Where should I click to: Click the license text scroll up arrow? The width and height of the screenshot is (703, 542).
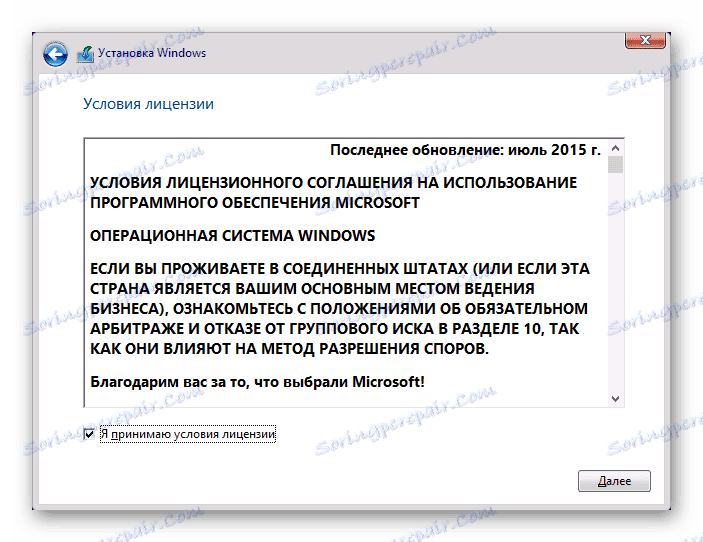[x=616, y=148]
